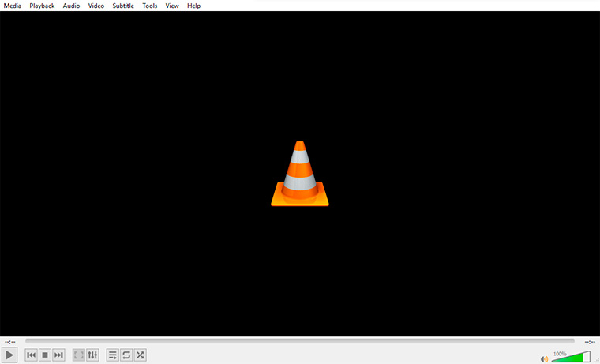Click the green volume slider
This screenshot has width=600, height=364.
pos(571,357)
